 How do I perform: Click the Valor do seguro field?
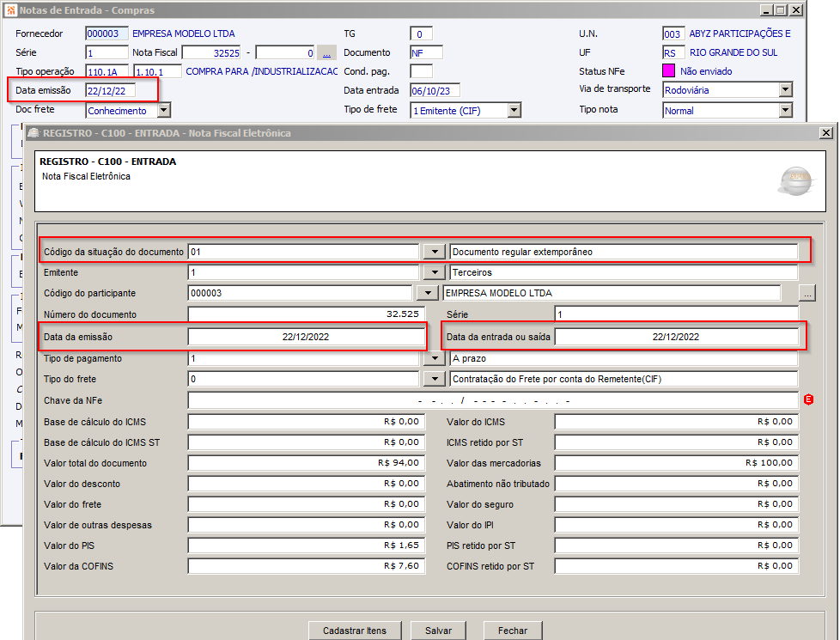pyautogui.click(x=677, y=504)
